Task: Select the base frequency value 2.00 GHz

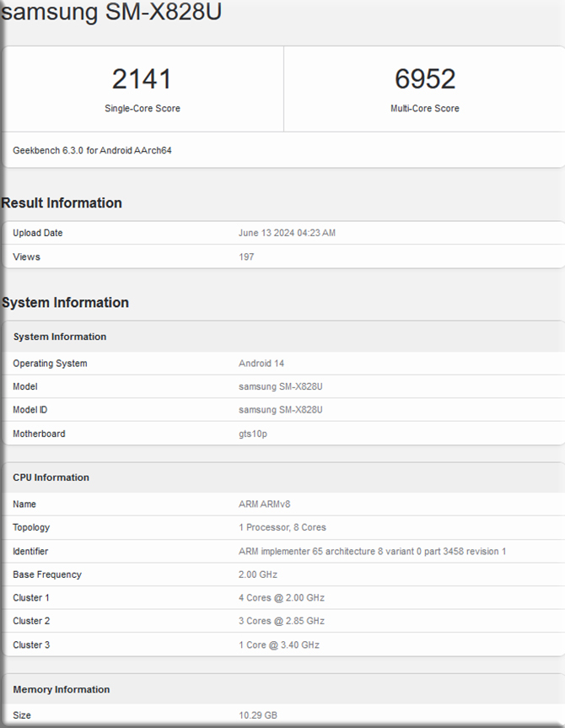Action: [258, 574]
